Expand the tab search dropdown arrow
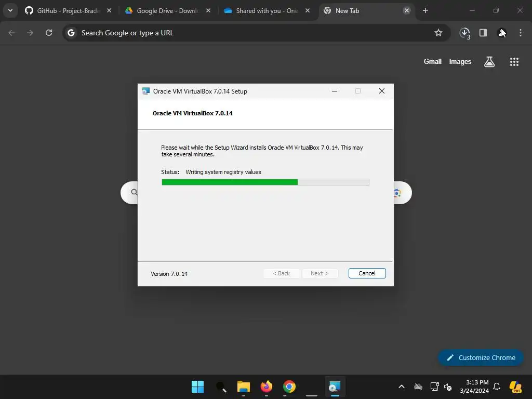532x399 pixels. [10, 10]
